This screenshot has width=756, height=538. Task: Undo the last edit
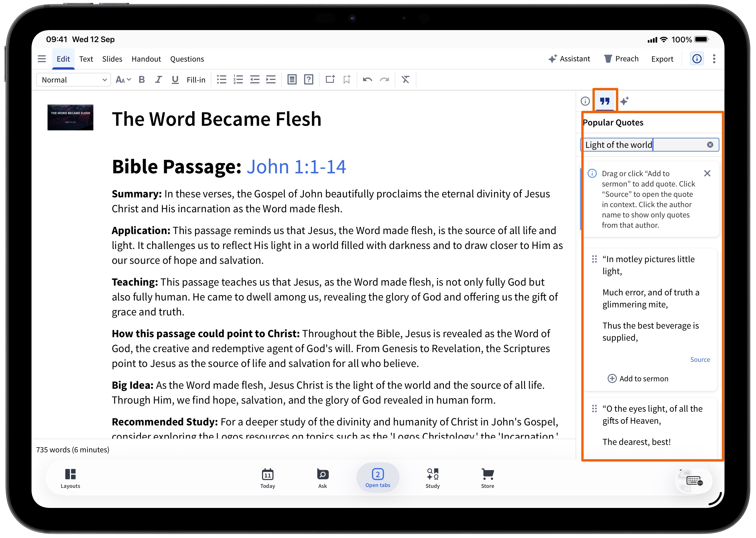click(368, 80)
